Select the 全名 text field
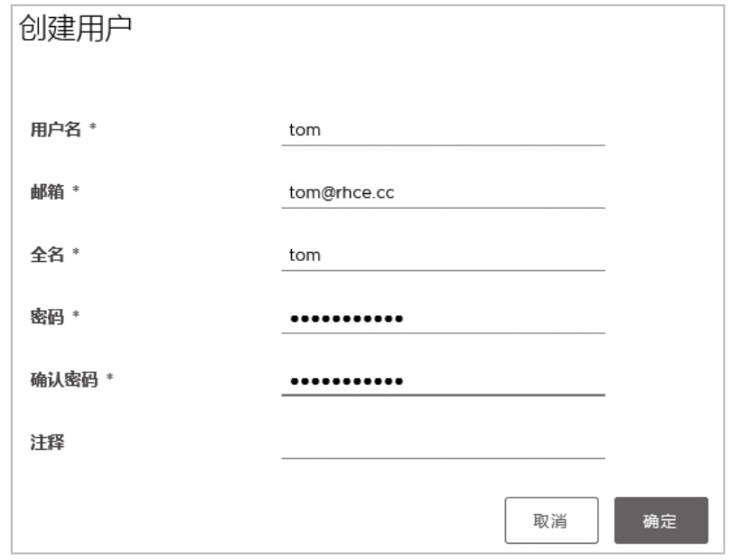731x560 pixels. 443,255
